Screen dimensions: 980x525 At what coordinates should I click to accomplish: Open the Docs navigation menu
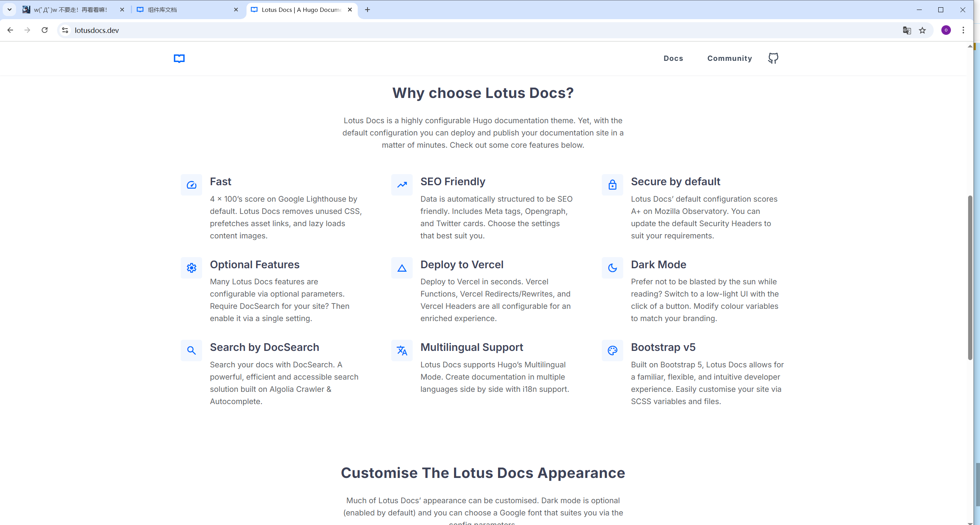[x=673, y=58]
